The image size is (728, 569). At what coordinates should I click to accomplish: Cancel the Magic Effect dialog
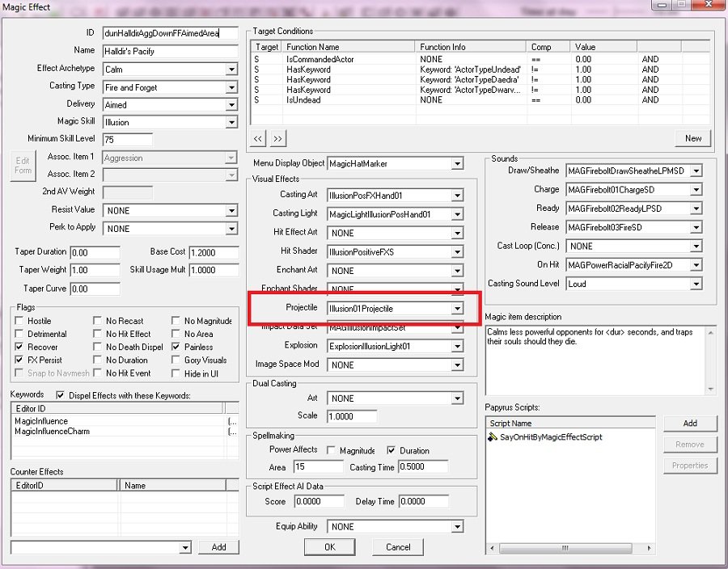pyautogui.click(x=398, y=547)
